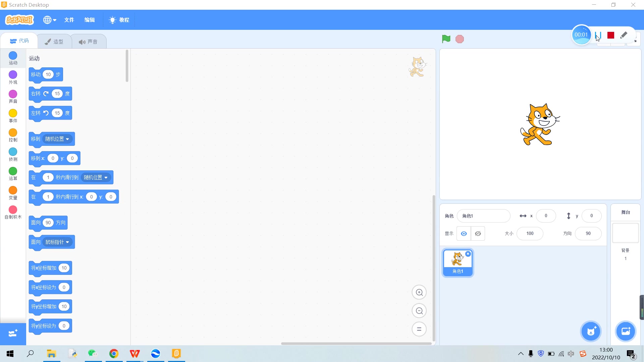Open the 教程 tutorials button
Image resolution: width=644 pixels, height=362 pixels.
[119, 20]
